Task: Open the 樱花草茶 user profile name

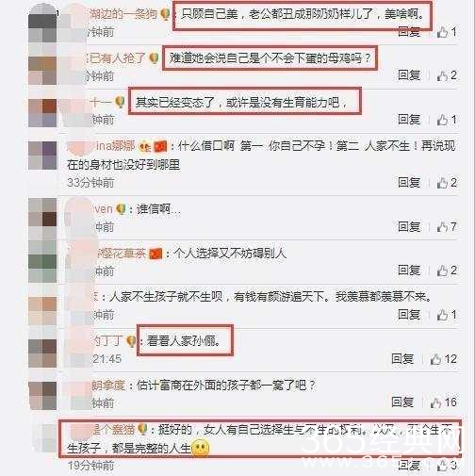Action: click(121, 254)
